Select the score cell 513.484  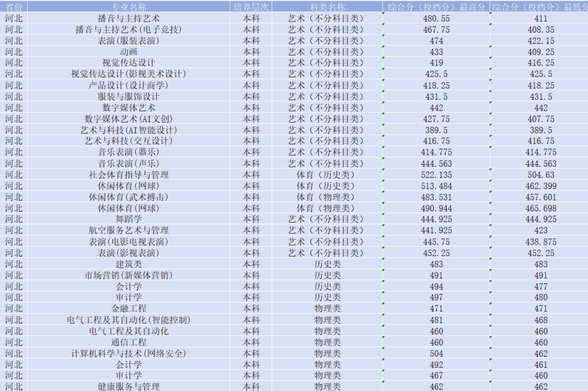pos(436,186)
